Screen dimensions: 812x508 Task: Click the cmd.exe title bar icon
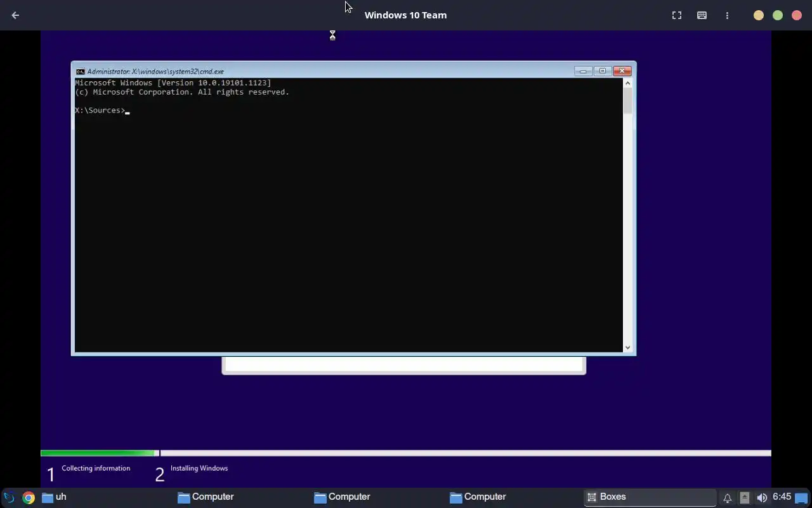pos(80,72)
